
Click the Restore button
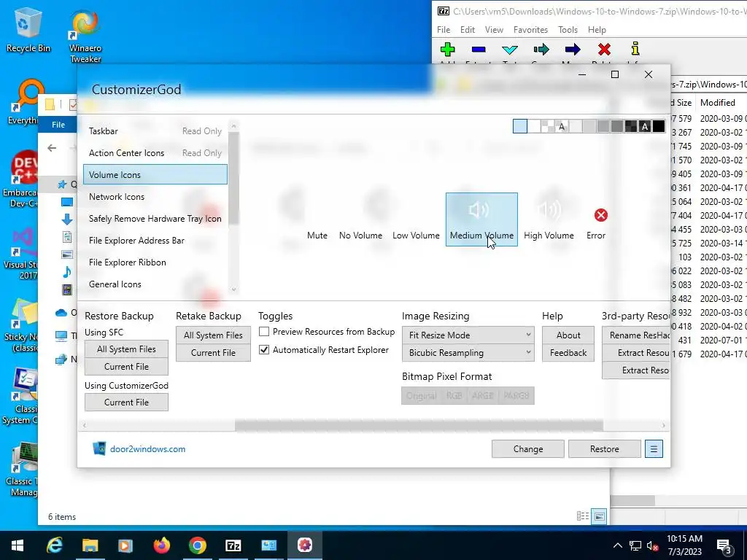[604, 448]
